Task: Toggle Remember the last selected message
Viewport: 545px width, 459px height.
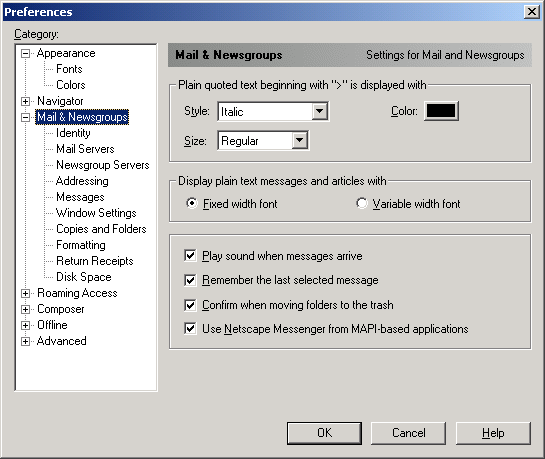Action: [190, 280]
